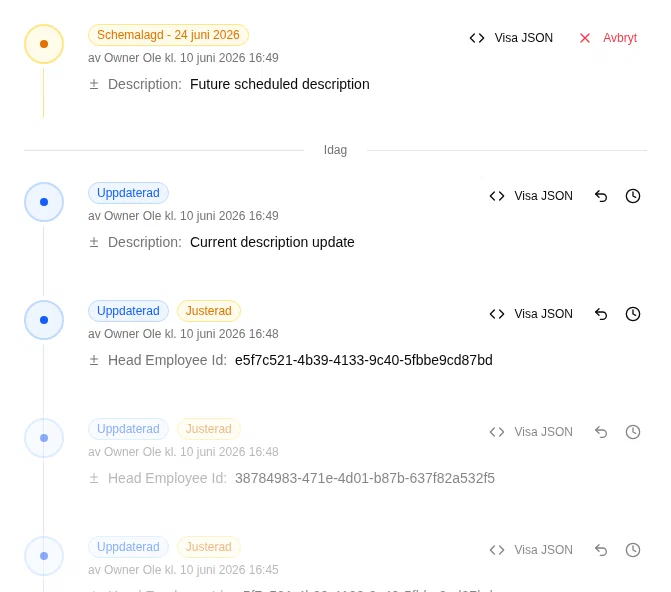Show JSON for Current description update entry
This screenshot has width=671, height=592.
point(531,196)
